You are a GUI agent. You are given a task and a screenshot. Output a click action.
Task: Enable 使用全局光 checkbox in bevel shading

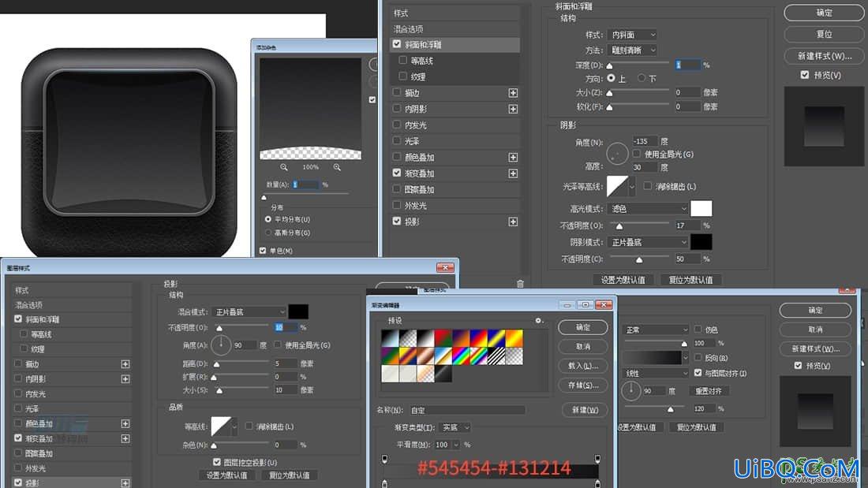point(637,154)
